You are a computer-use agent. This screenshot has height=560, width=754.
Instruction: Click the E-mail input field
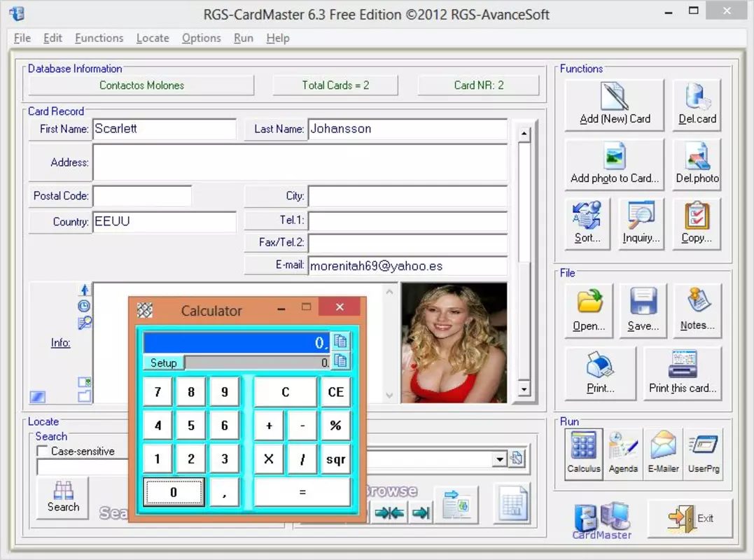[x=407, y=266]
